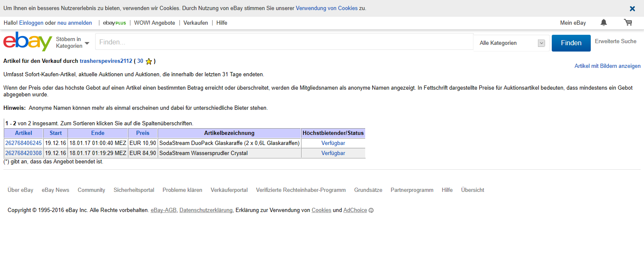Open item number 262768420308
The height and width of the screenshot is (274, 644).
point(23,153)
